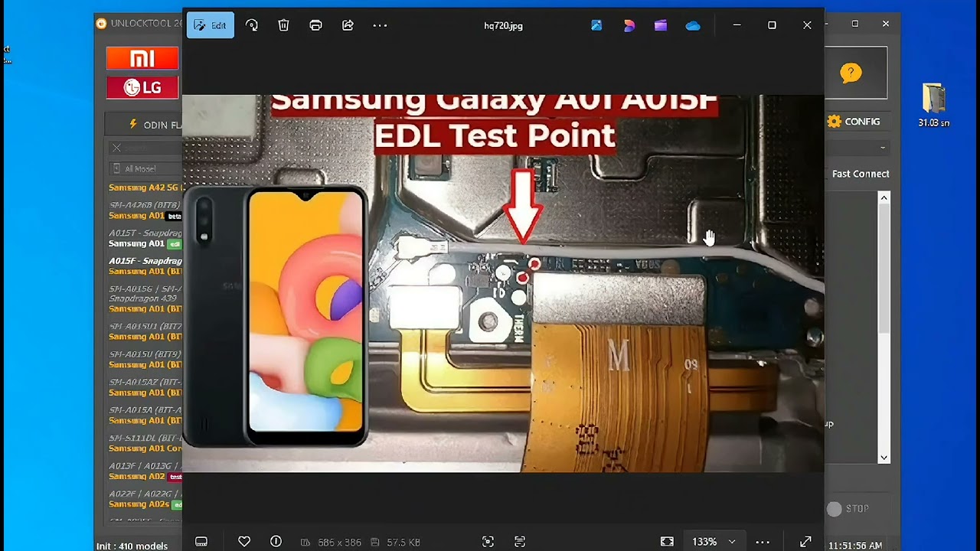
Task: Start visual search focus icon
Action: (x=488, y=541)
